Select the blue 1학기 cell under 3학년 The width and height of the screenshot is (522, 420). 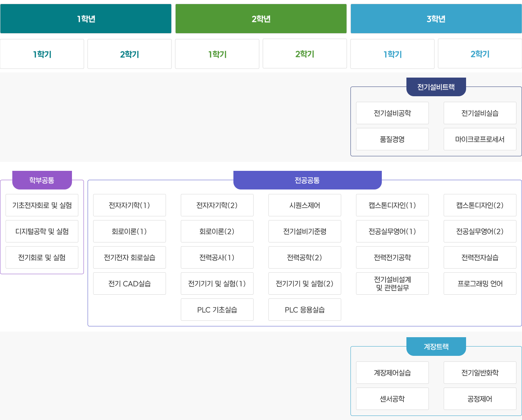(x=393, y=54)
